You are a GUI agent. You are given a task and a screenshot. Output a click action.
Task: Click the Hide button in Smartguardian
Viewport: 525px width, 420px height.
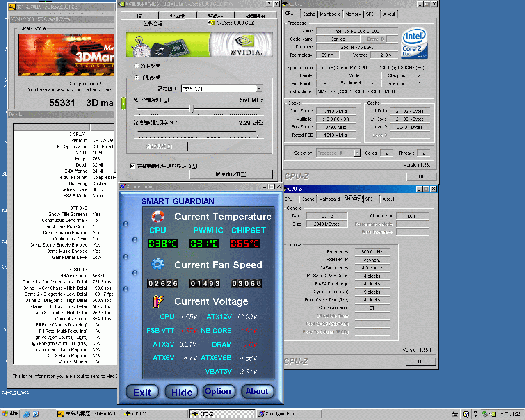[x=181, y=392]
